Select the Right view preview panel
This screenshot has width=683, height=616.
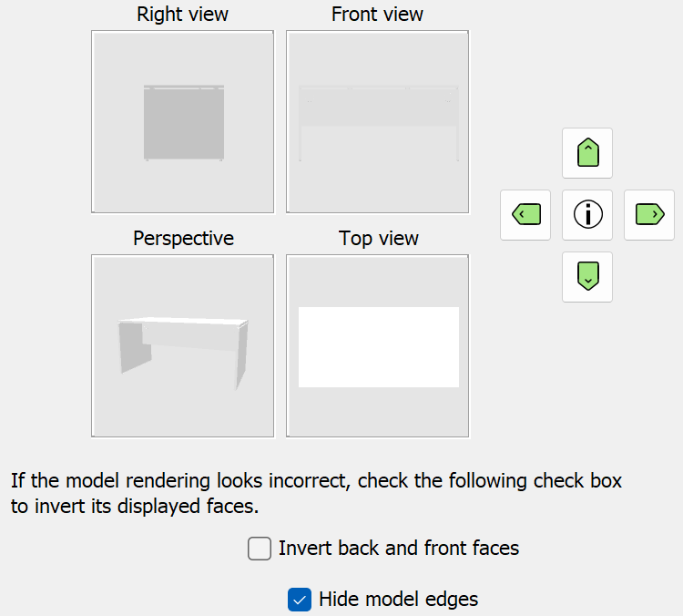[x=182, y=121]
